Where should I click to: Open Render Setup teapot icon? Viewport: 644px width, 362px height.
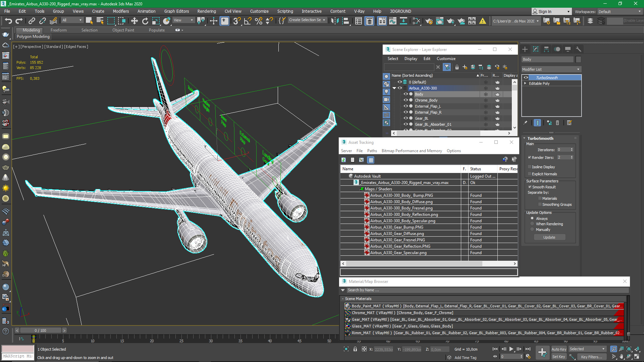coord(429,21)
